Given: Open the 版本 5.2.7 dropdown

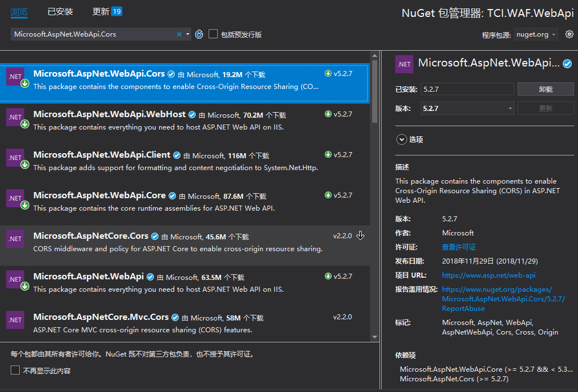Looking at the screenshot, I should point(509,108).
